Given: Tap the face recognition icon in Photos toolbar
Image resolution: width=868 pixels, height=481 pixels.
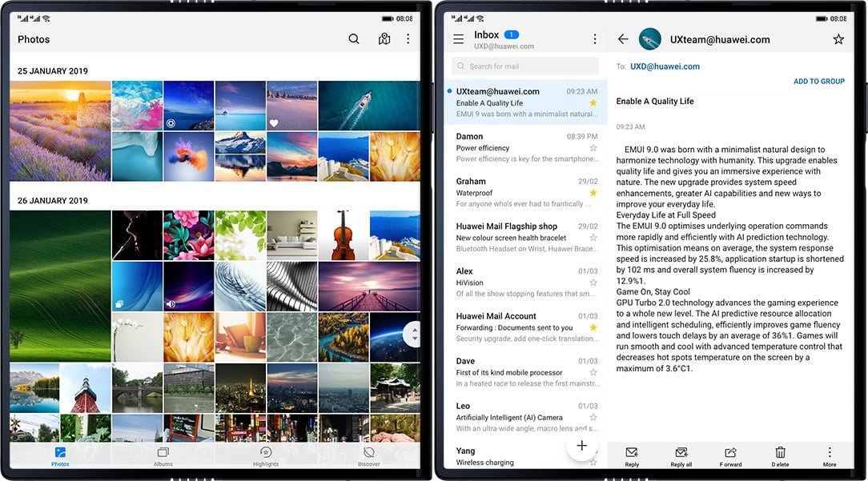Looking at the screenshot, I should 384,38.
